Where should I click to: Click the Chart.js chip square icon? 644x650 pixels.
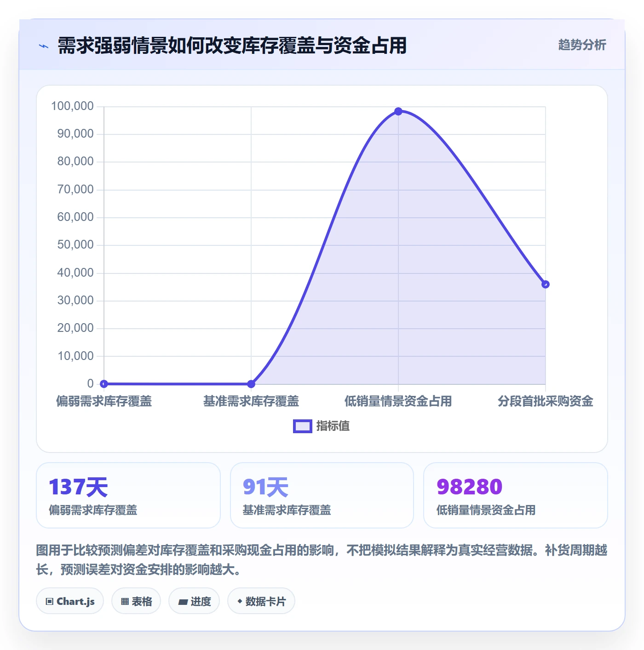point(50,602)
